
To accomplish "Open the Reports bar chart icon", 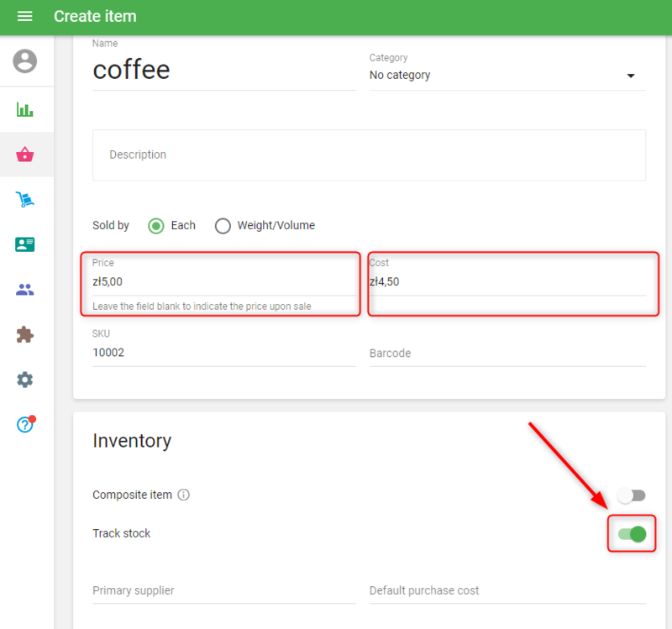I will [x=25, y=110].
